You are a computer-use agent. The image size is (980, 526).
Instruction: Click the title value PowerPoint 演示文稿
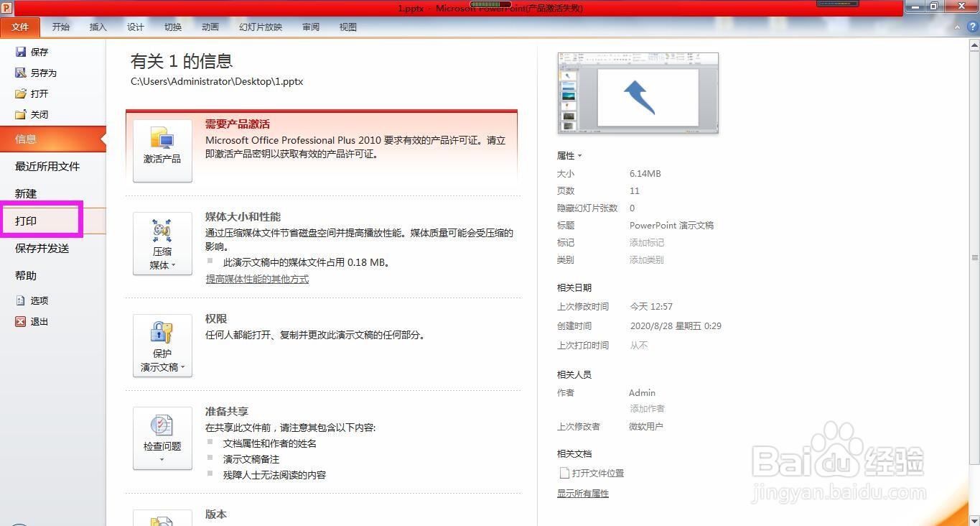pos(671,226)
